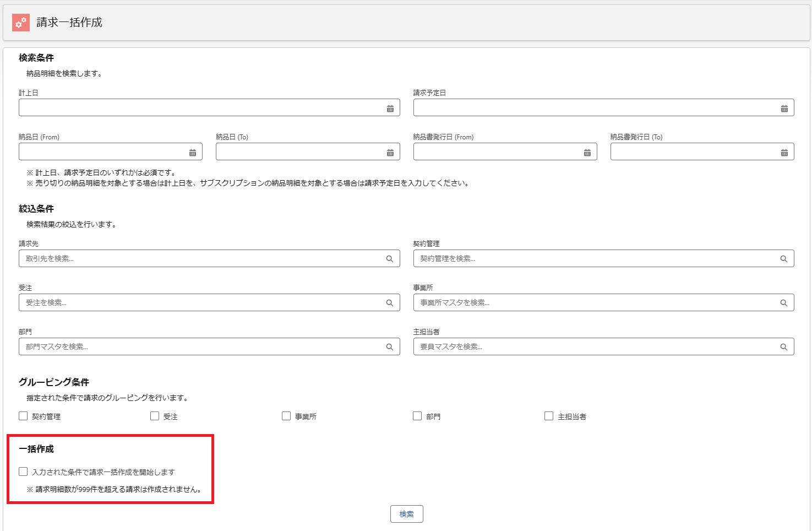Select the 主担当者 grouping checkbox
The width and height of the screenshot is (812, 531).
(x=549, y=416)
